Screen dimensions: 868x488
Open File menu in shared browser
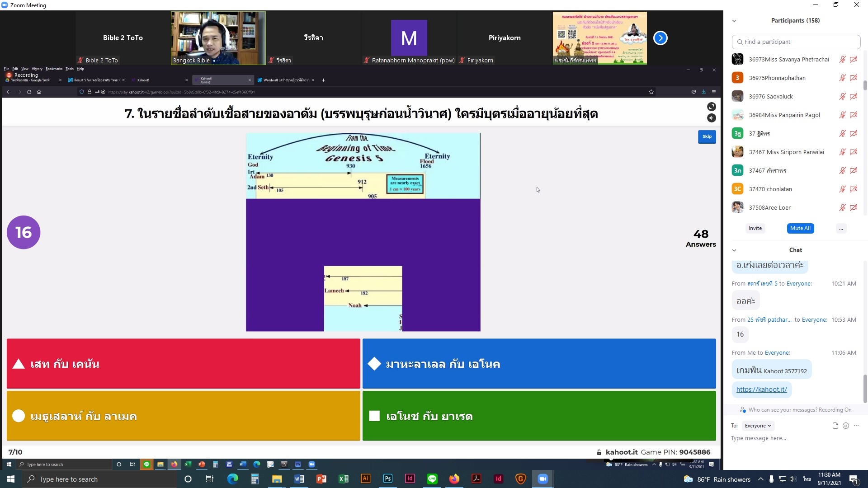[x=6, y=69]
